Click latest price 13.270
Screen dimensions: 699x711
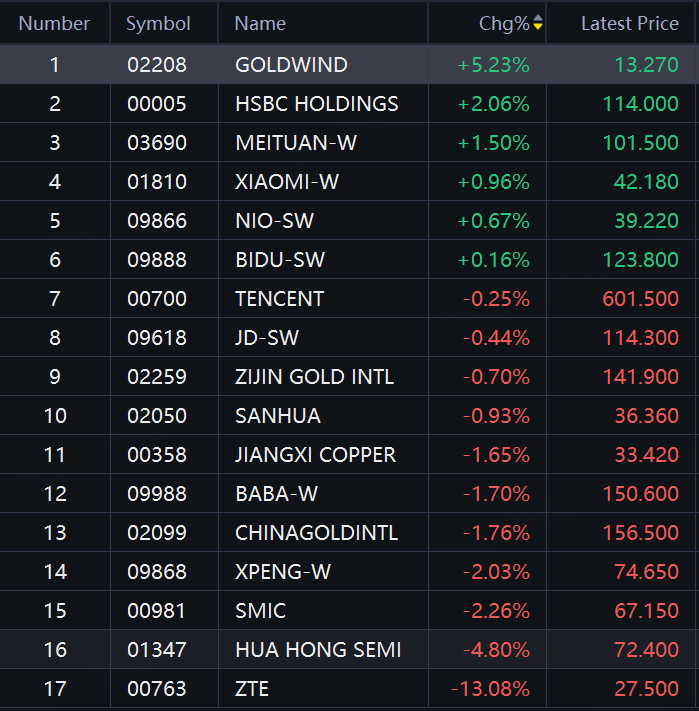pos(646,65)
